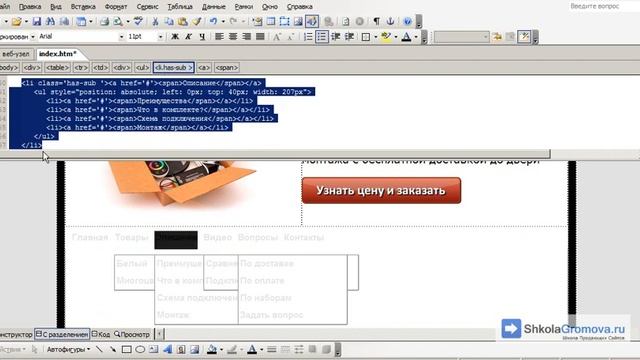Open the 11pt font size dropdown
The image size is (640, 360).
point(160,37)
